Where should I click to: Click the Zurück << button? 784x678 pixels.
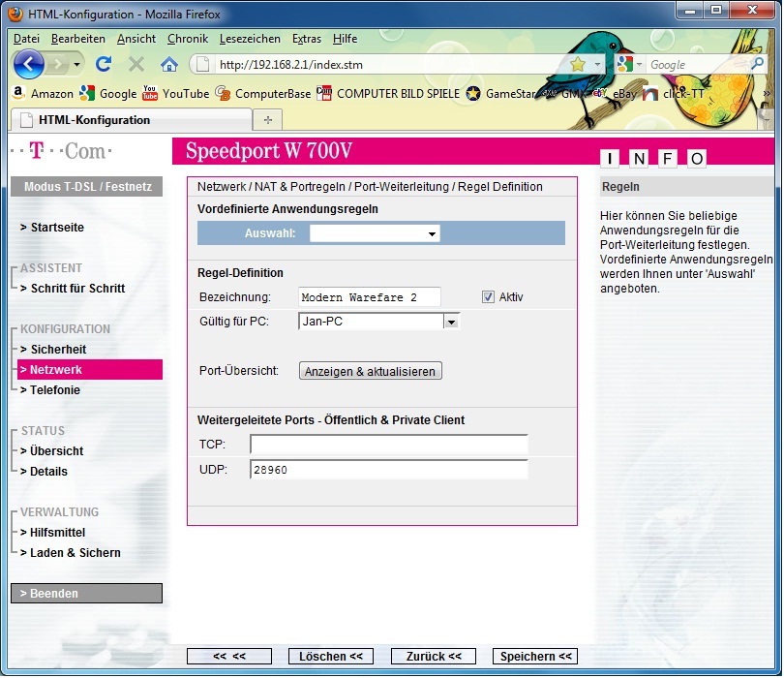coord(434,657)
